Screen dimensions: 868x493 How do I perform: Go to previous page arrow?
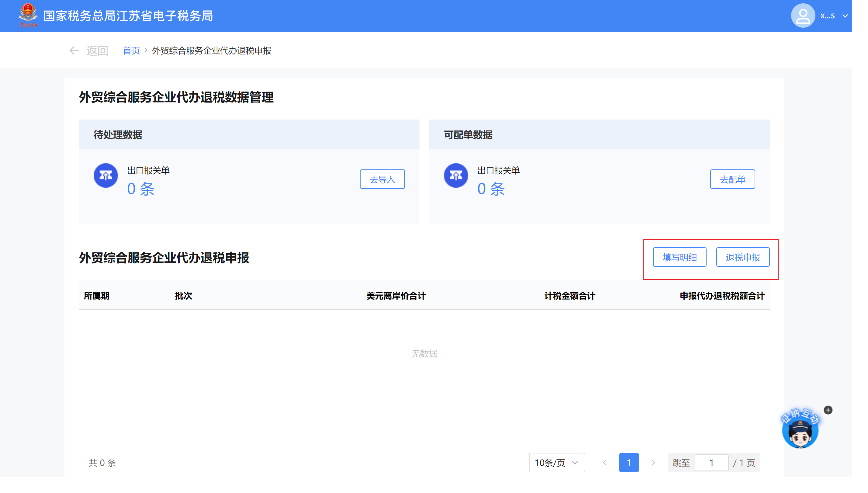coord(604,463)
